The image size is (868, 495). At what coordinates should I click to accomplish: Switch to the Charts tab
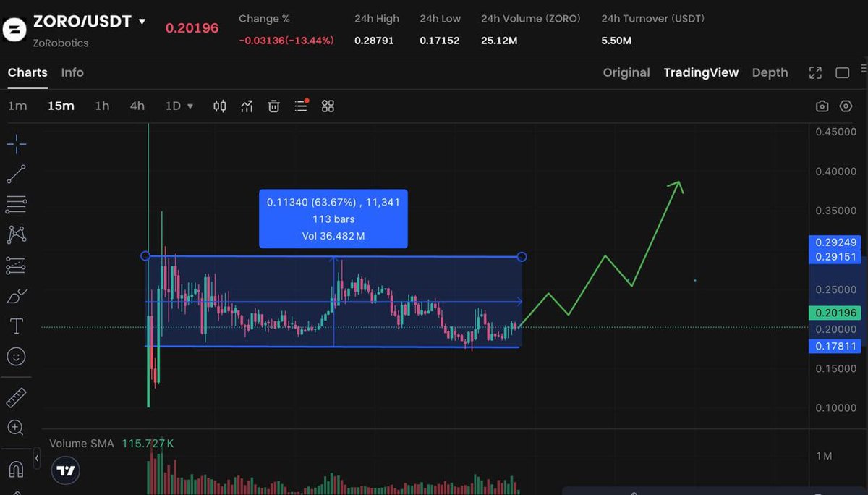coord(27,72)
